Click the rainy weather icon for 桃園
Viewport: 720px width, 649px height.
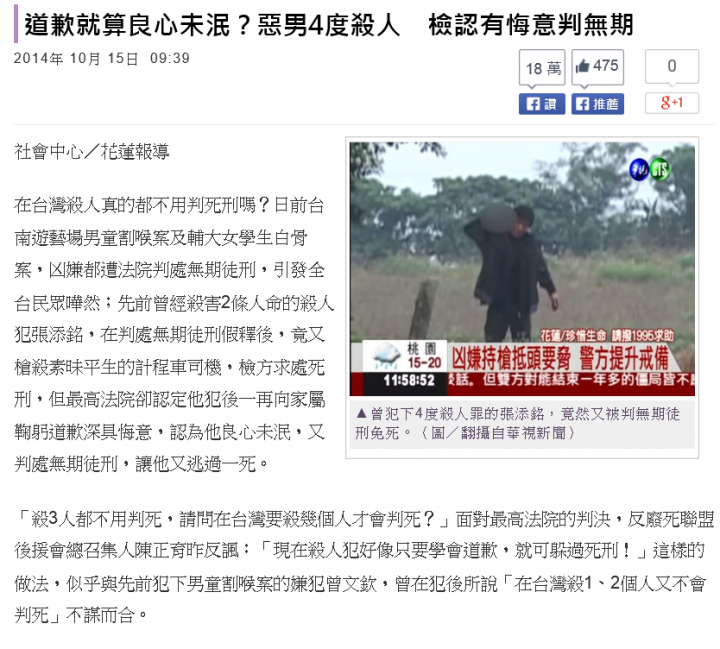pyautogui.click(x=386, y=356)
